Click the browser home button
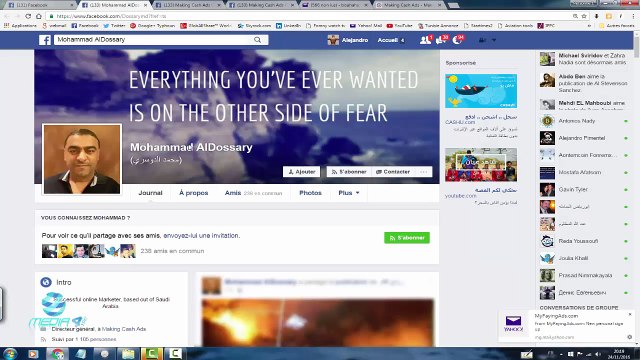Viewport: 640px width, 360px height. click(39, 16)
